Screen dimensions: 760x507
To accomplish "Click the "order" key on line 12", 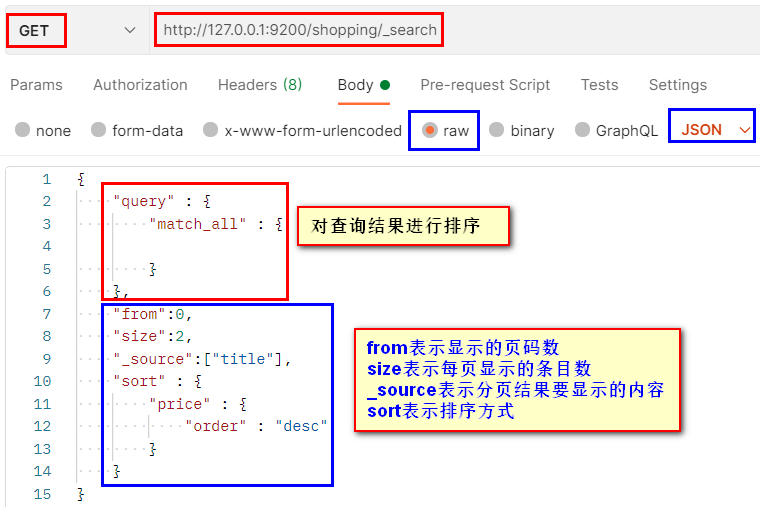I will coord(216,427).
